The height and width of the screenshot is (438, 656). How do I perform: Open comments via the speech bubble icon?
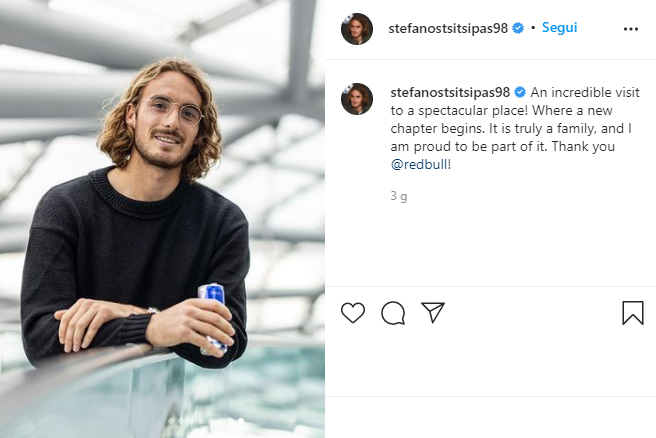click(x=393, y=313)
